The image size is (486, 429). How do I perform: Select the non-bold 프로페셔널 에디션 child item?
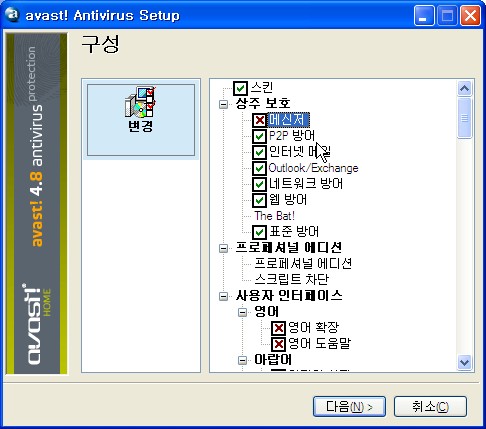(303, 264)
